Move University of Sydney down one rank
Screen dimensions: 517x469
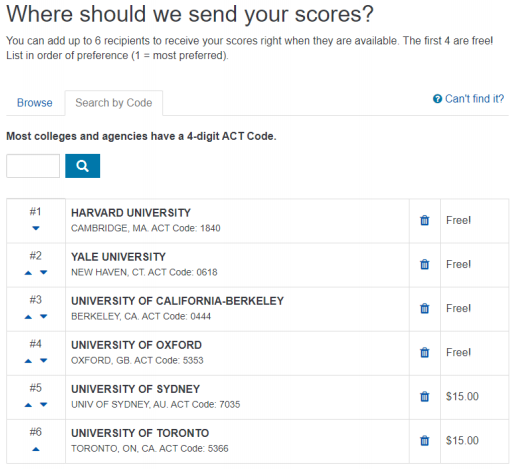pos(44,404)
